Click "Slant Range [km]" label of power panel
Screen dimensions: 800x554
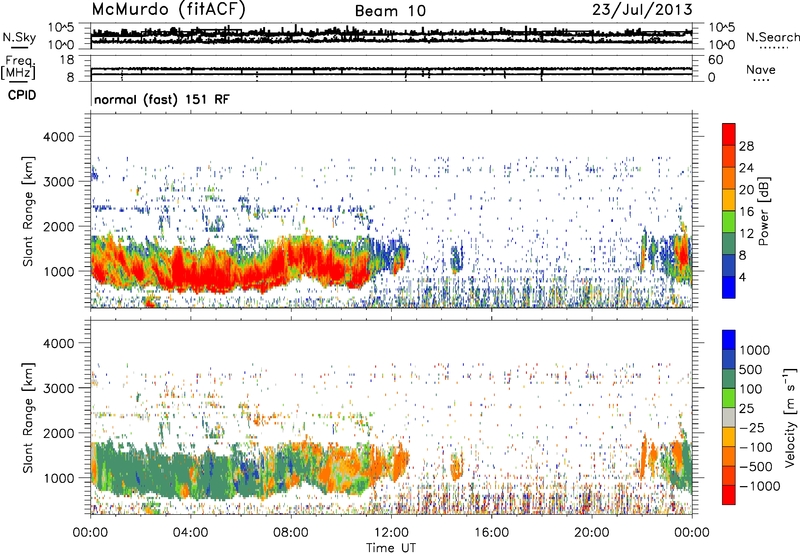(x=28, y=211)
